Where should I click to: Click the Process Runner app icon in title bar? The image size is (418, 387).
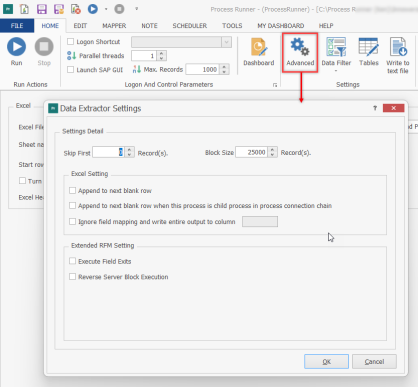click(x=8, y=9)
